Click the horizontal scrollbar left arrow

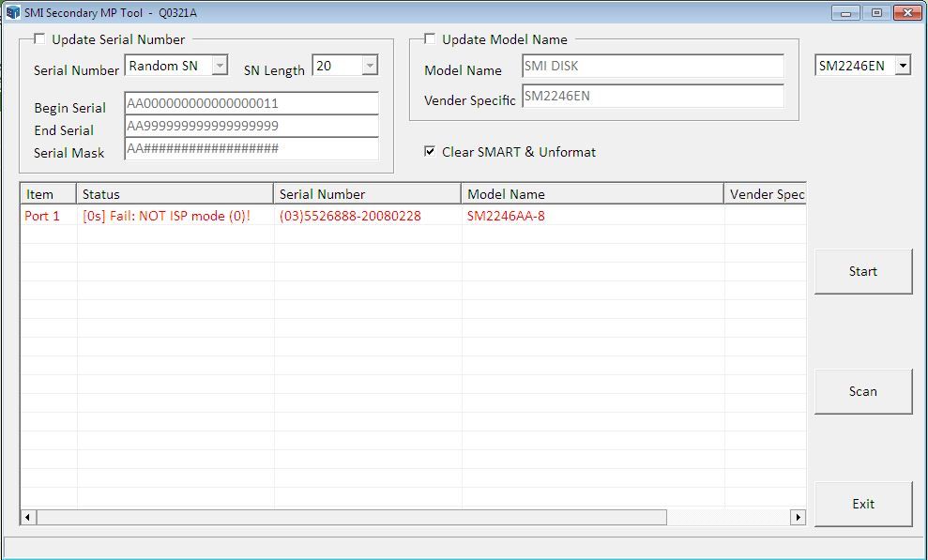pos(28,517)
